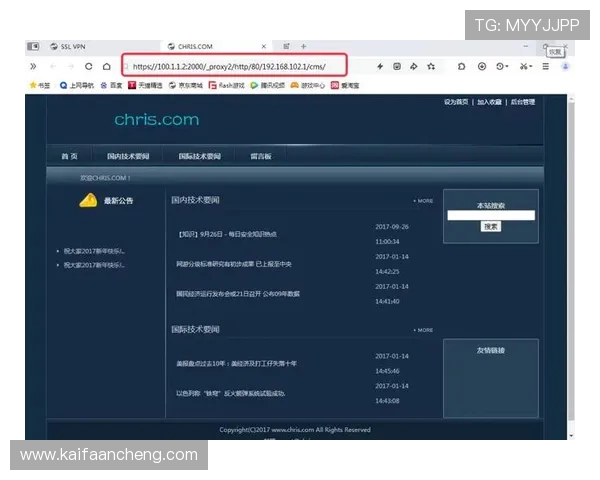Open the history clock dropdown
The height and width of the screenshot is (480, 600).
click(x=502, y=67)
